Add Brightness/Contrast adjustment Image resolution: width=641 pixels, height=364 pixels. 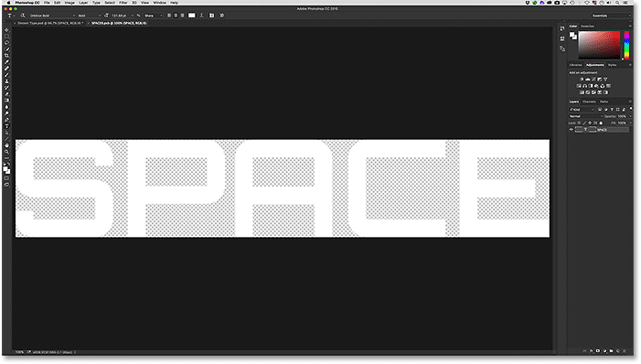(582, 80)
